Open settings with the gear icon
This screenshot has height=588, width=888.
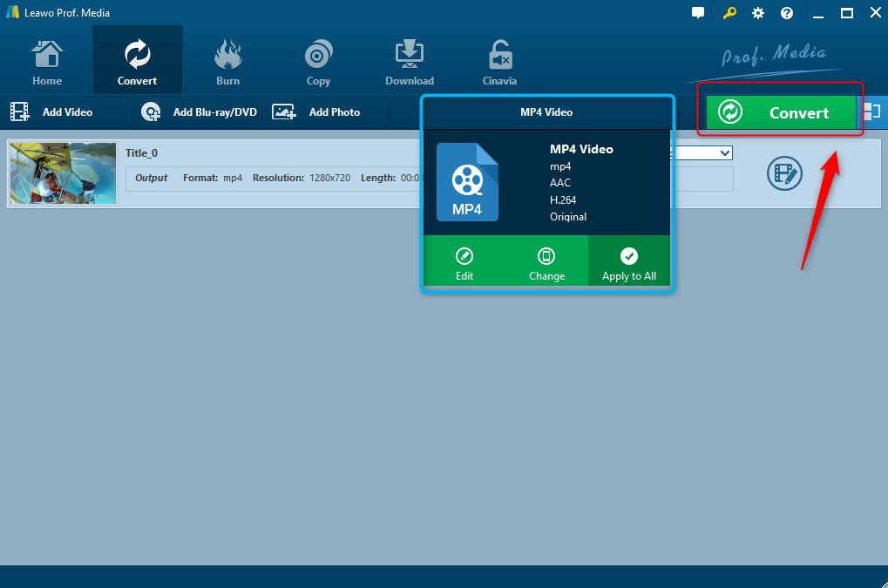pos(758,13)
